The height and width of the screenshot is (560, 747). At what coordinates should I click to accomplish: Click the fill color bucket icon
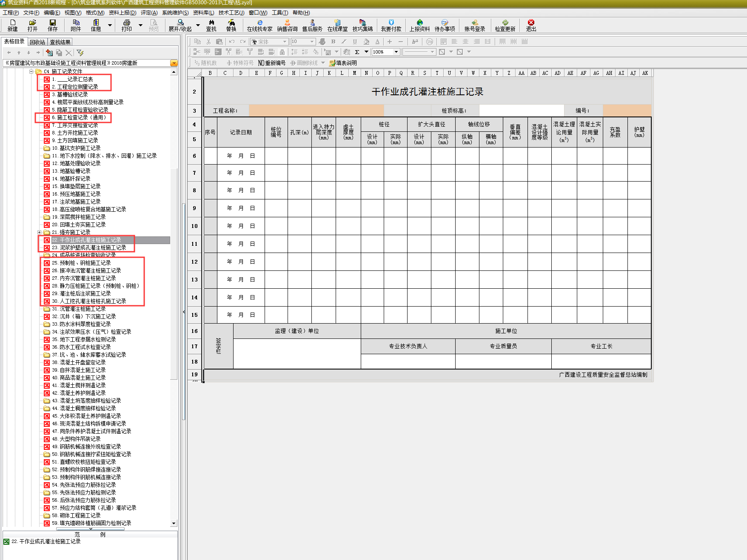tap(366, 42)
